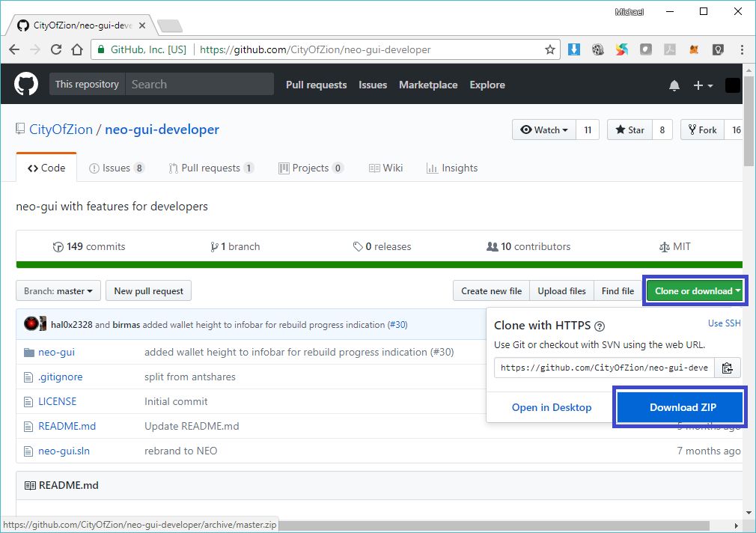Reload the page with the refresh icon
This screenshot has height=533, width=756.
(x=56, y=49)
